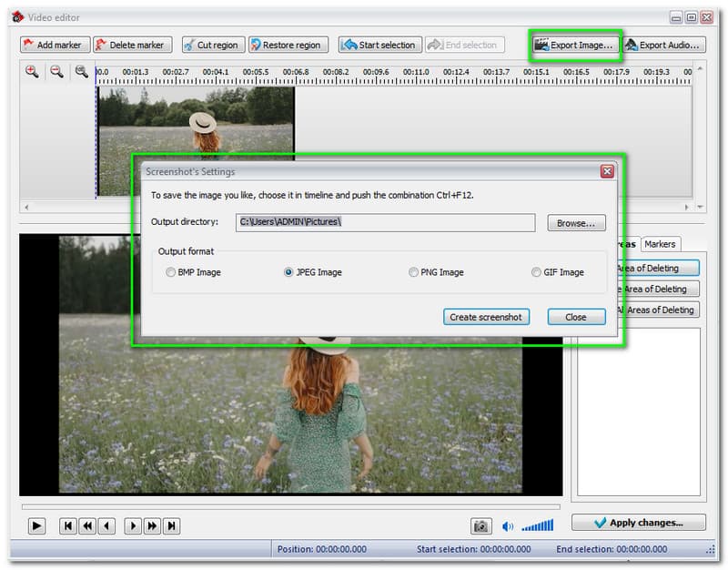The image size is (728, 570).
Task: Browse for an output directory
Action: pyautogui.click(x=576, y=222)
